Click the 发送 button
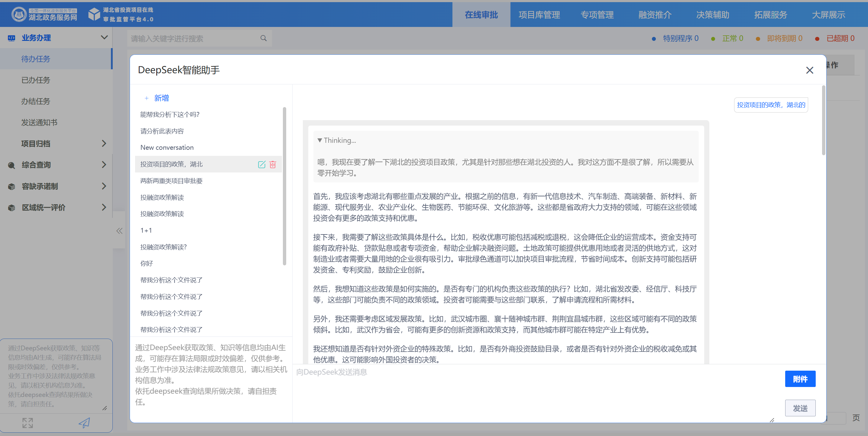Image resolution: width=868 pixels, height=436 pixels. [800, 408]
